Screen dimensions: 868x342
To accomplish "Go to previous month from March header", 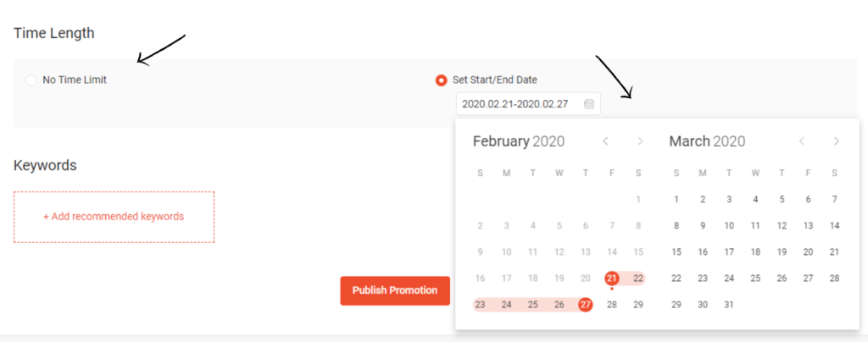I will [802, 141].
